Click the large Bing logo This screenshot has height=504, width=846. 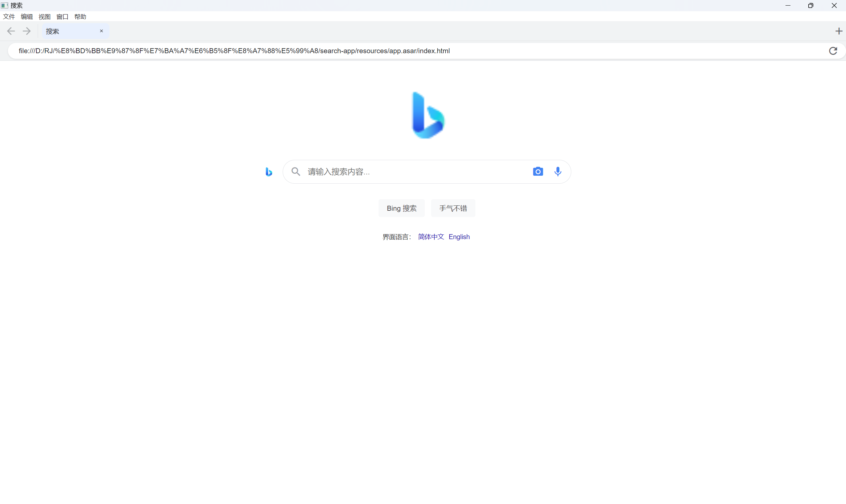[x=428, y=116]
